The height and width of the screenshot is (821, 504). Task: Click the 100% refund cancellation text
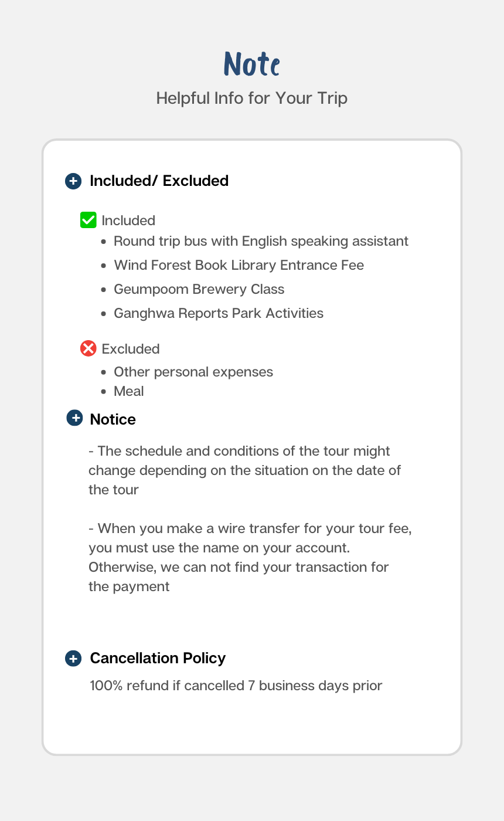pyautogui.click(x=236, y=686)
